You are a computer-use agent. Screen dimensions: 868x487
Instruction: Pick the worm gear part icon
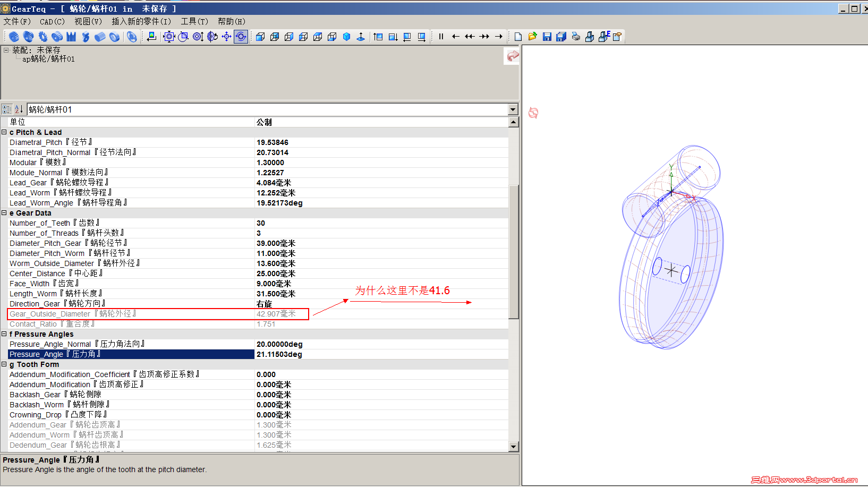(86, 37)
